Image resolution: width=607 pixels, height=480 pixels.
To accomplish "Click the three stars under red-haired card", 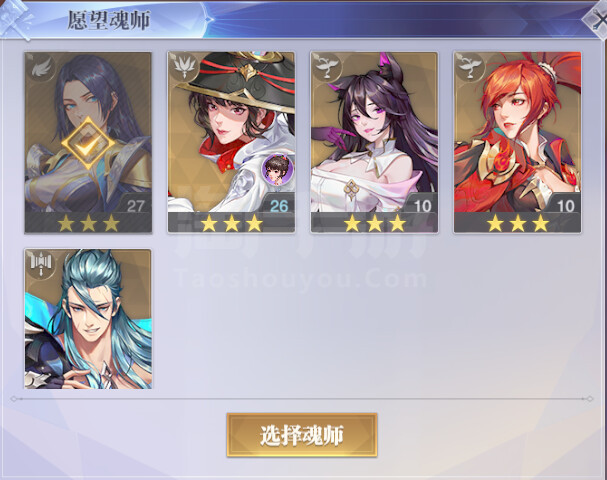I will pos(518,223).
